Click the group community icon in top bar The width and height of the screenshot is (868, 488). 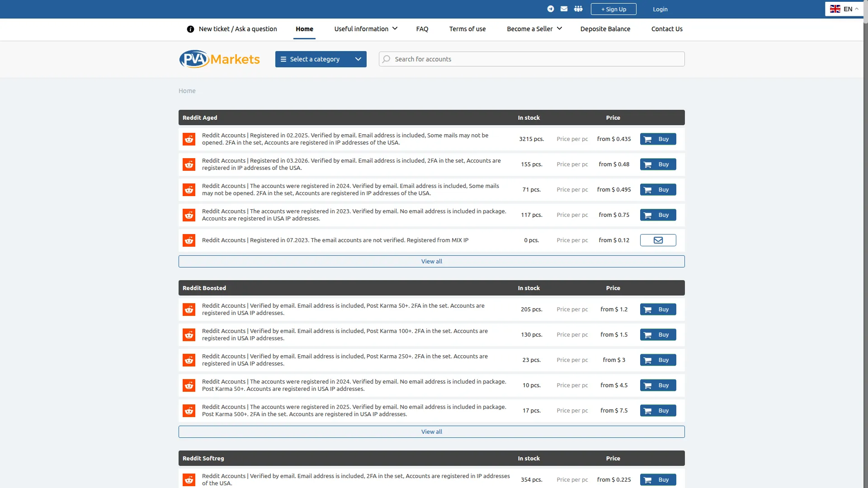tap(578, 9)
